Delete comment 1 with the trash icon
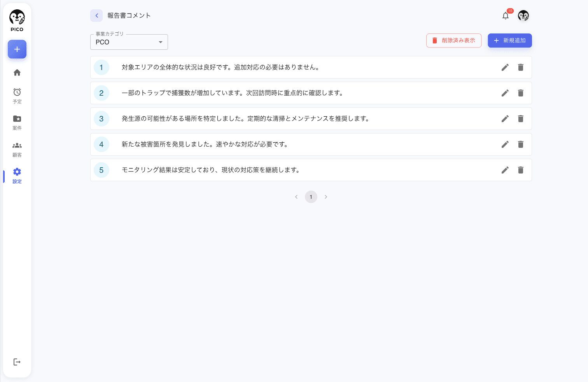 coord(521,67)
